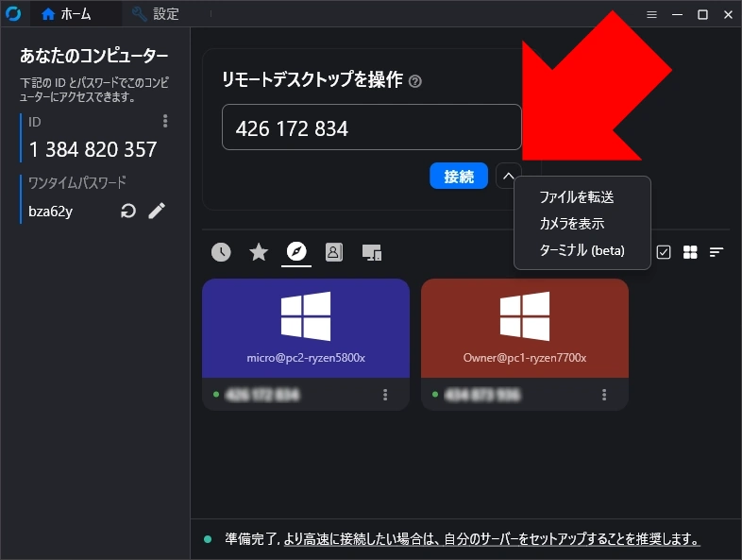Switch to grid view layout
This screenshot has width=742, height=560.
tap(690, 252)
